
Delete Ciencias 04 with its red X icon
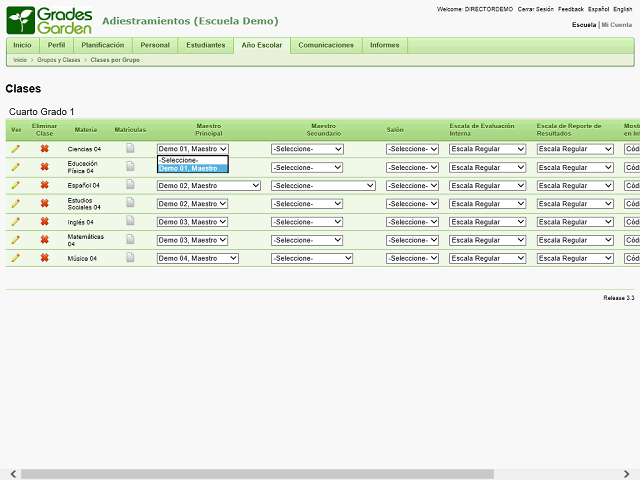point(44,149)
